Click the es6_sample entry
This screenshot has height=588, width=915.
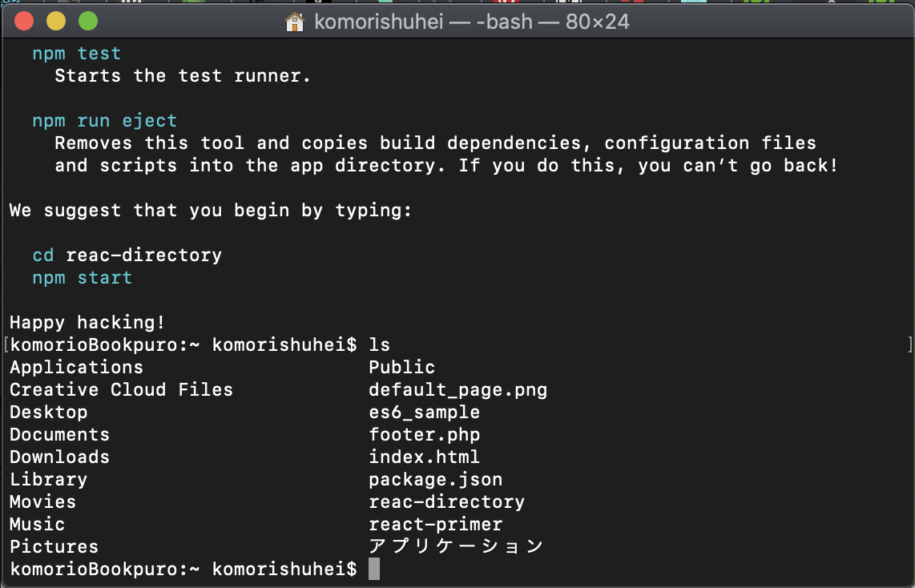click(x=424, y=413)
